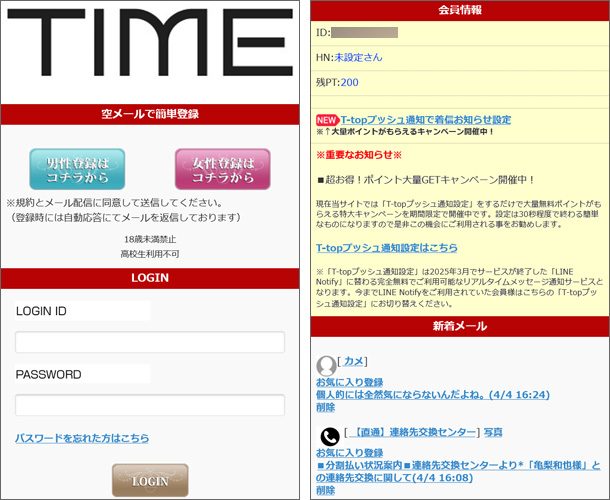Open message 個人的には全然気にならないんだよね

coord(431,395)
